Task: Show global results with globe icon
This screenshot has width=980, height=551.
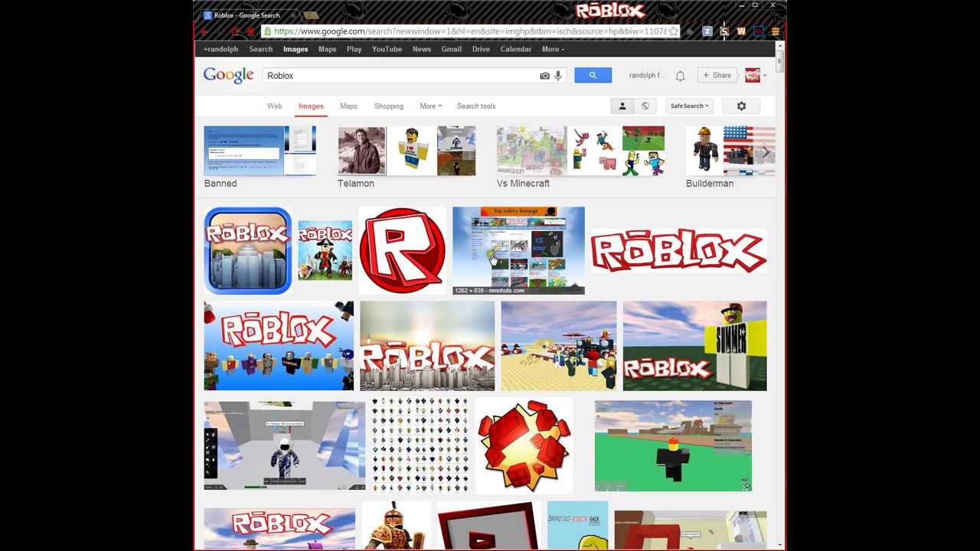Action: coord(645,106)
